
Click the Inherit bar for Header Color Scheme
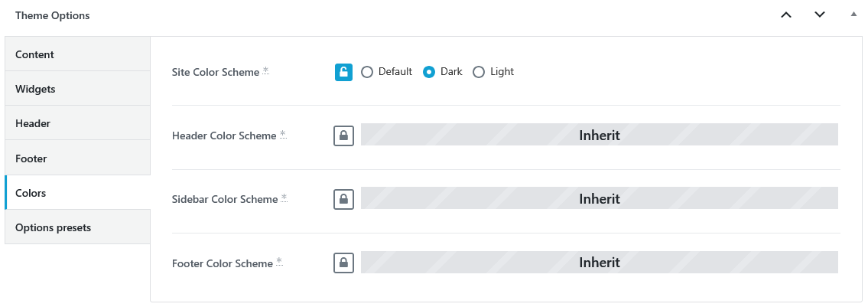[600, 135]
